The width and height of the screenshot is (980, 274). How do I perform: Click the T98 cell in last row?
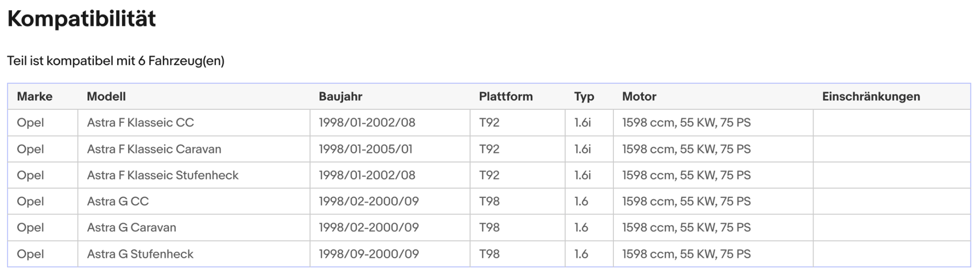click(x=489, y=254)
